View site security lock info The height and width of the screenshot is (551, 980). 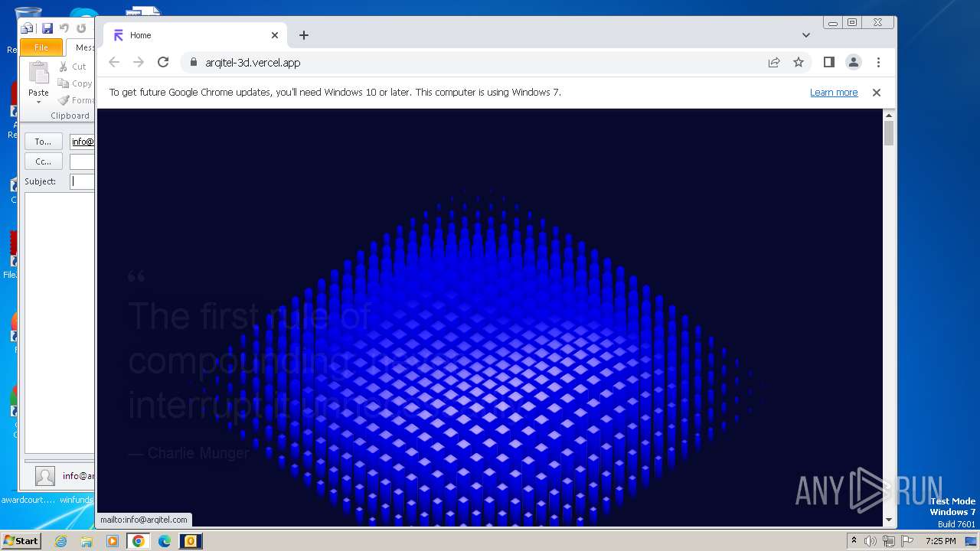coord(193,62)
